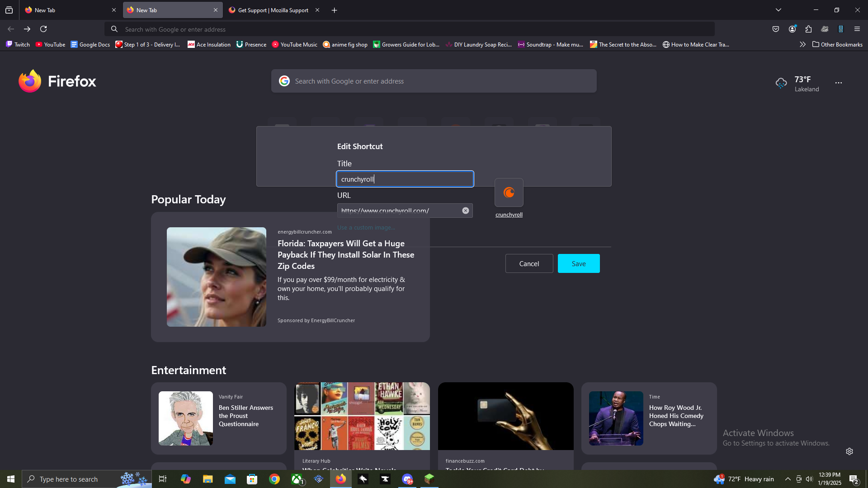Open weather widget three-dot menu
This screenshot has height=488, width=868.
[x=839, y=83]
